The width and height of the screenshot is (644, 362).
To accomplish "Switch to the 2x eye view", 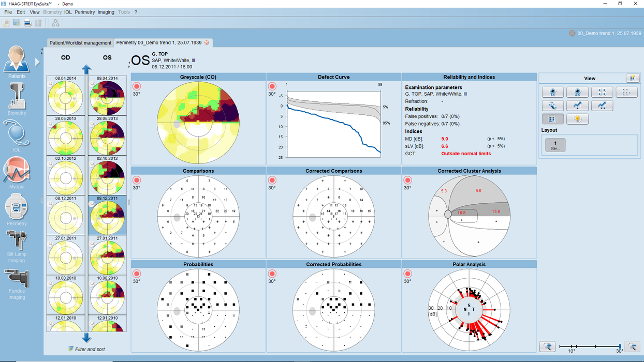I will (577, 92).
